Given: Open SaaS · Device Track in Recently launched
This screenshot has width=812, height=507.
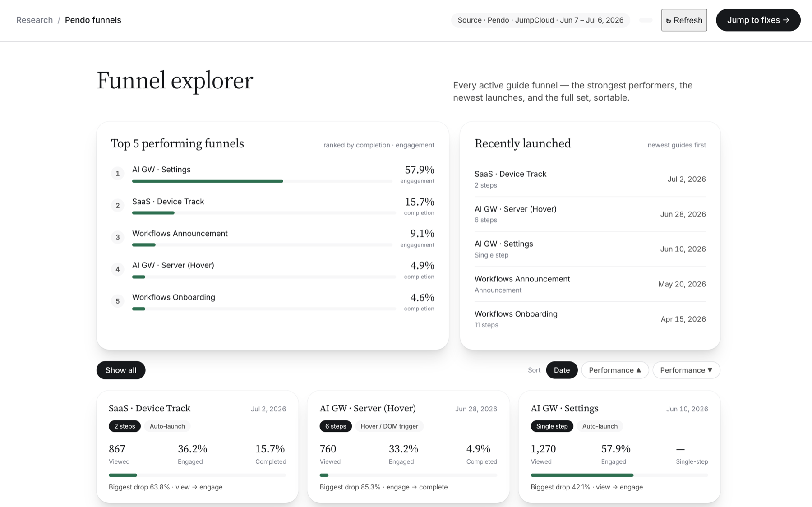Looking at the screenshot, I should (x=590, y=180).
